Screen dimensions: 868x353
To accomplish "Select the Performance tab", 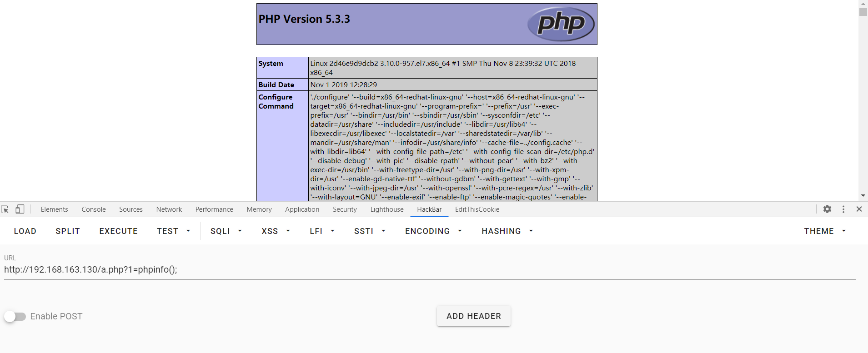I will [x=214, y=209].
